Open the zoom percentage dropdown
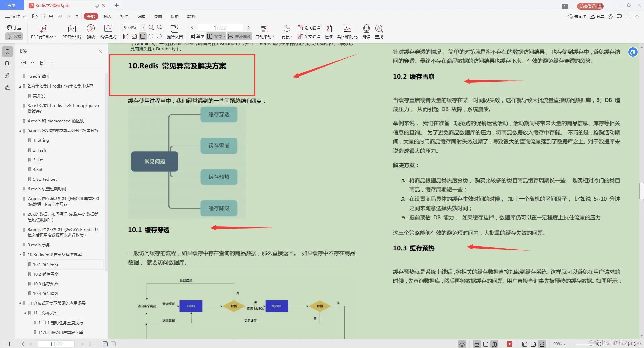Screen dimensions: 644x348 (143, 27)
